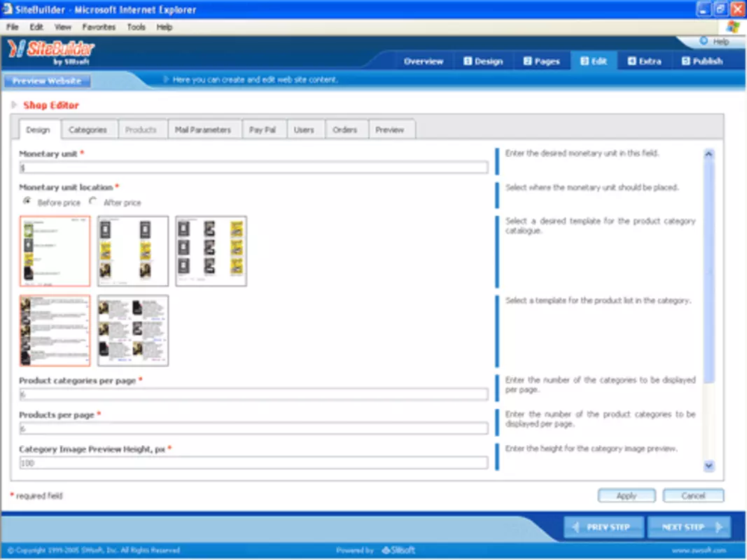Click the SiteBuilder logo
The height and width of the screenshot is (560, 747).
click(50, 51)
